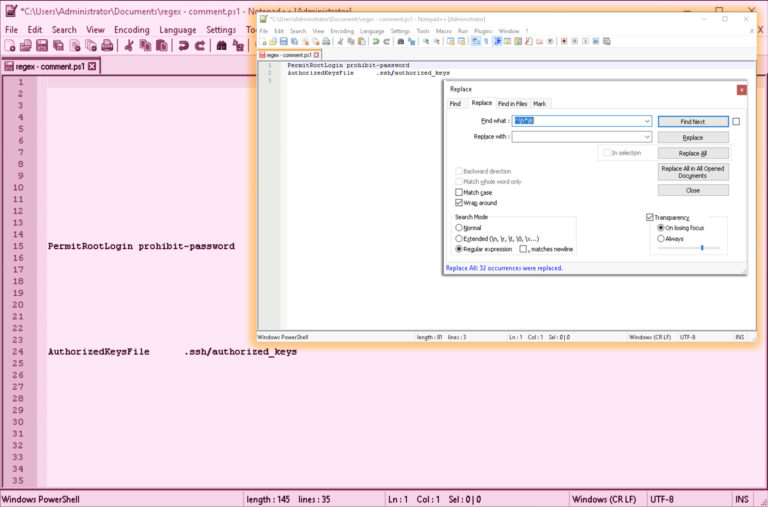Screen dimensions: 768x507
Task: Select the Extended search mode radio button
Action: [x=459, y=238]
